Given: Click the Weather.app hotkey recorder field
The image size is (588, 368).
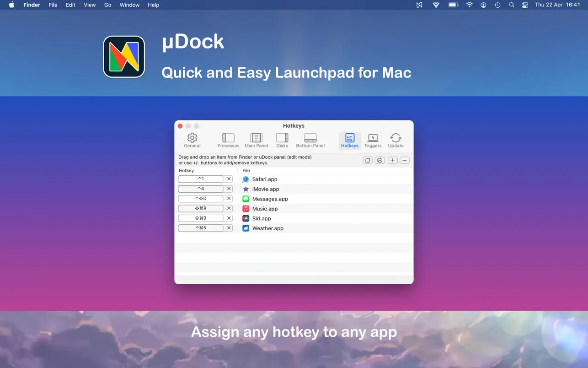Looking at the screenshot, I should pos(201,228).
